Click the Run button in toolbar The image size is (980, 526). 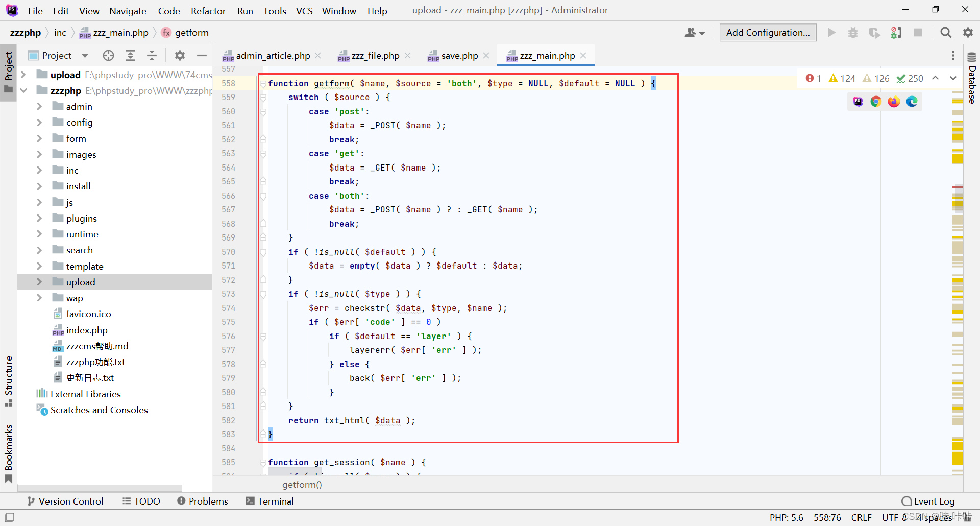[x=831, y=33]
